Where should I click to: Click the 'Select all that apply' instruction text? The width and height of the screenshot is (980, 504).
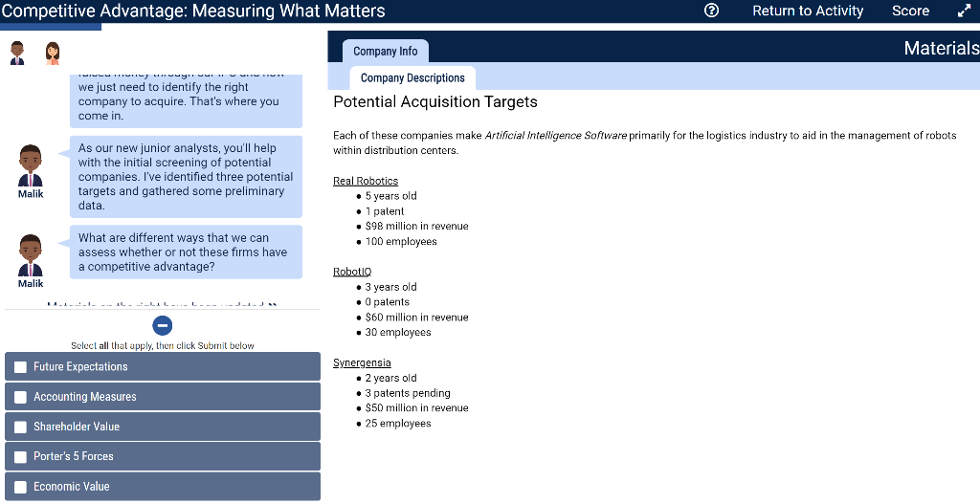163,345
